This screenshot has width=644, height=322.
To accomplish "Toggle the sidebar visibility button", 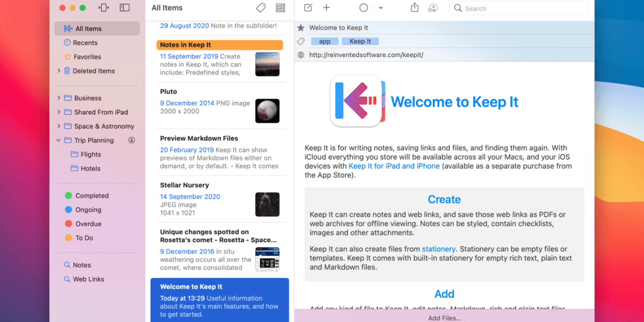I will [x=125, y=8].
